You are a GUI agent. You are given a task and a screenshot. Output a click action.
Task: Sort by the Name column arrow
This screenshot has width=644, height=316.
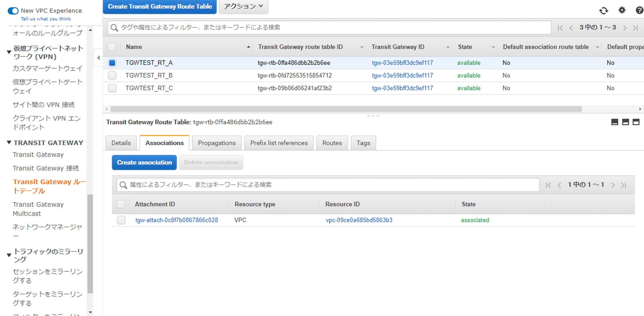(x=248, y=47)
